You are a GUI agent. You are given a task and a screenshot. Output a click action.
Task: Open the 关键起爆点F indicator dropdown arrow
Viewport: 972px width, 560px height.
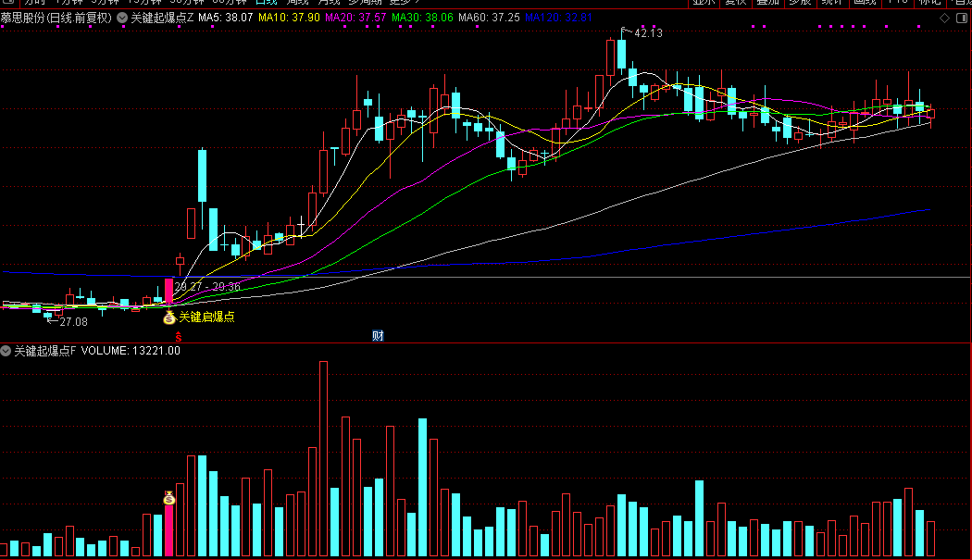click(6, 351)
